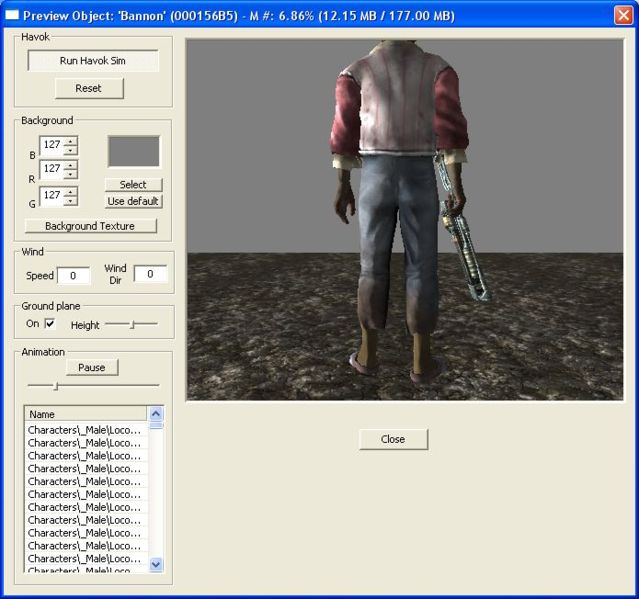Decrease the R background value
Image resolution: width=639 pixels, height=599 pixels.
(x=71, y=174)
